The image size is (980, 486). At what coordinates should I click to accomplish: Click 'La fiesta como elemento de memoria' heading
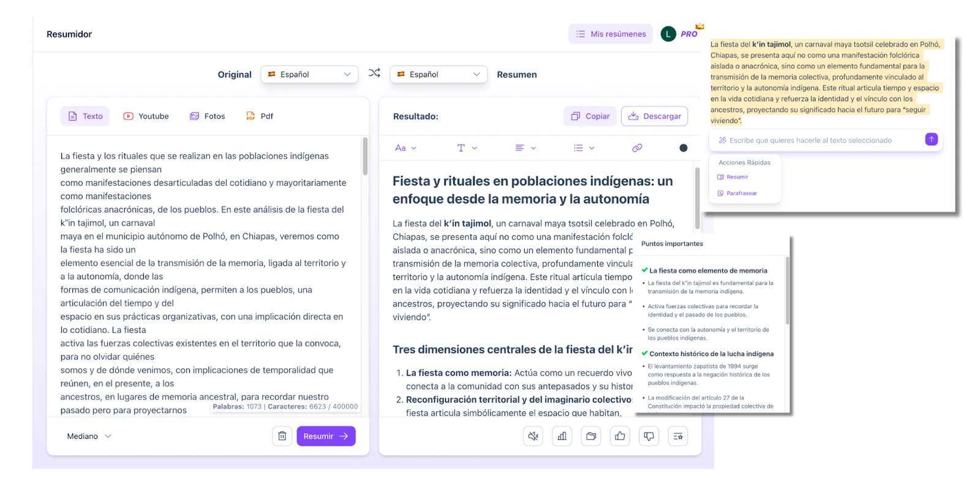click(708, 270)
